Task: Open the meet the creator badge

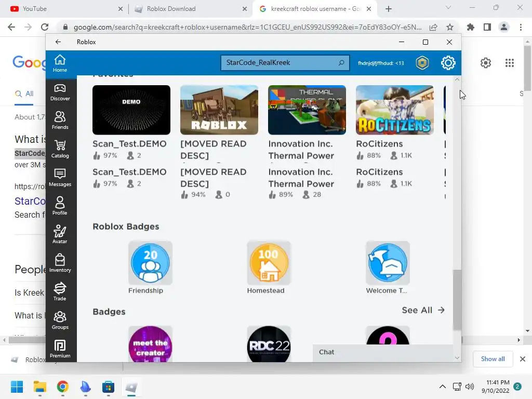Action: [150, 344]
